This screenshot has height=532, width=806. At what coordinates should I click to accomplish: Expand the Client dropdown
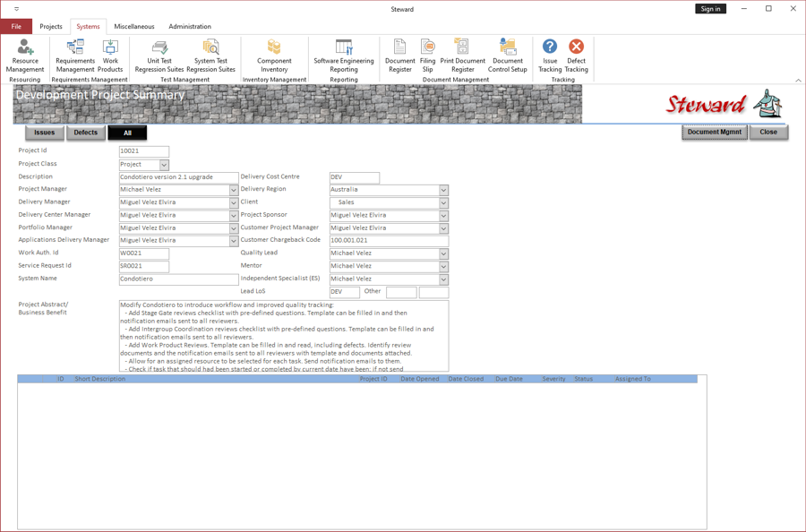(443, 202)
